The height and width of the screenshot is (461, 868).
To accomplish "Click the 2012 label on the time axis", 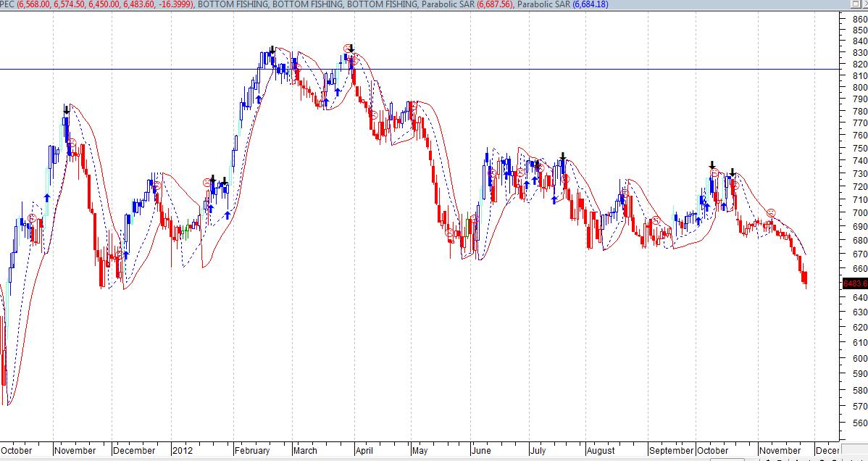I will click(182, 450).
